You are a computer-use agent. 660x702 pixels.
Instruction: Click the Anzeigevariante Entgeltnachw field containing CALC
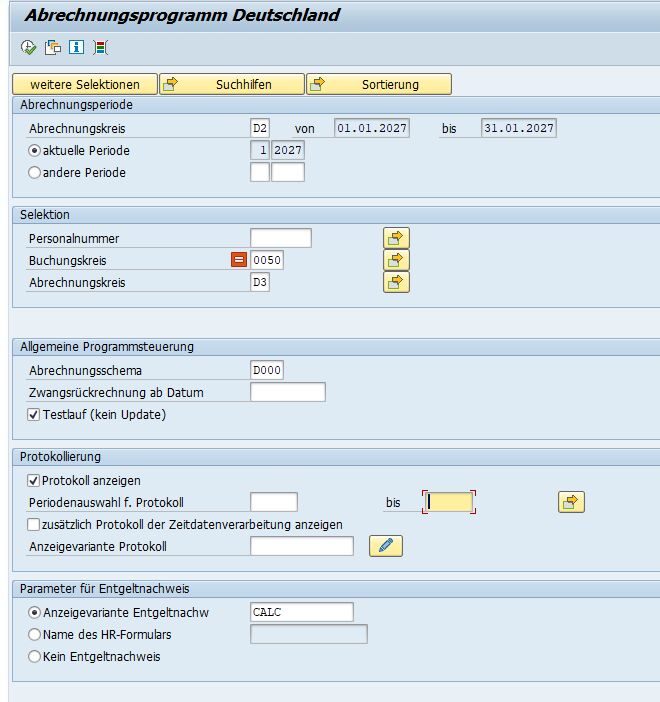(302, 612)
